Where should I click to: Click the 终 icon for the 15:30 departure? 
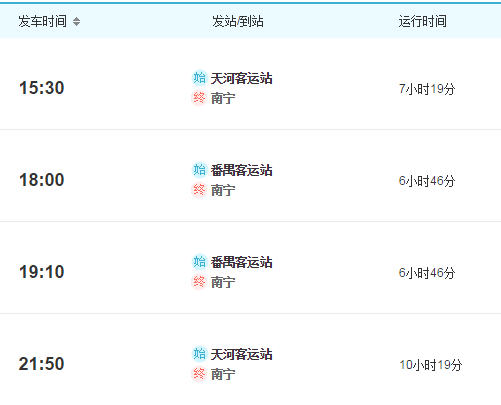(199, 98)
